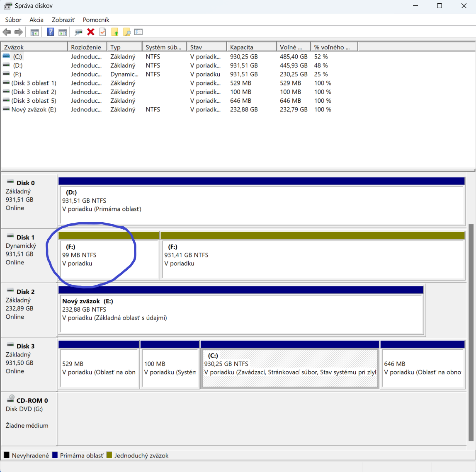Click the (F:) volume icon in list
The image size is (476, 472).
[x=6, y=74]
